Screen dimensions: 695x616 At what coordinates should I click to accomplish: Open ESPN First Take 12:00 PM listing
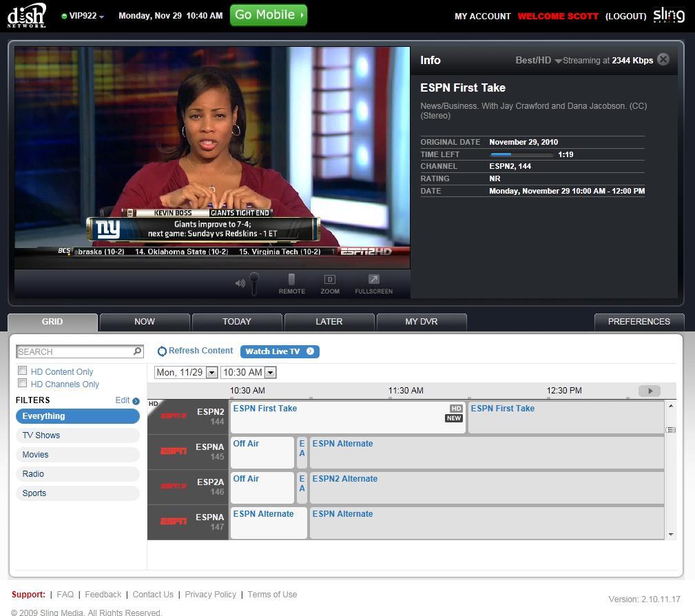pyautogui.click(x=566, y=418)
